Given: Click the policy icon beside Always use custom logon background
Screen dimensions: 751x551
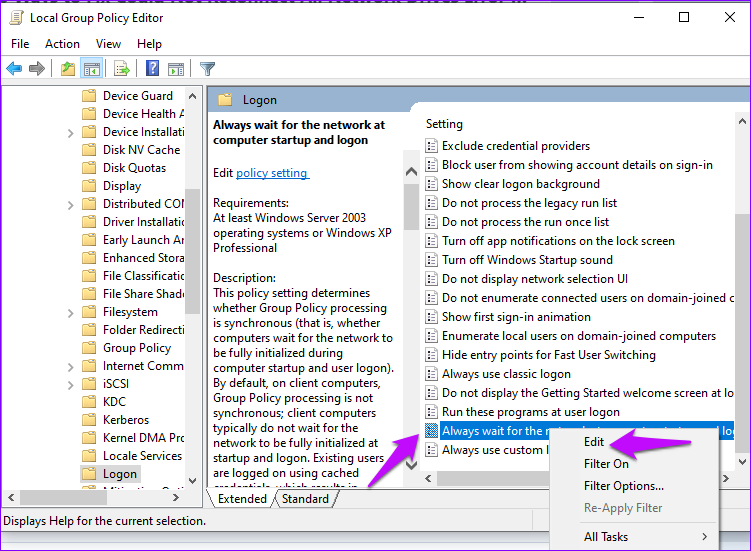Looking at the screenshot, I should [x=432, y=450].
